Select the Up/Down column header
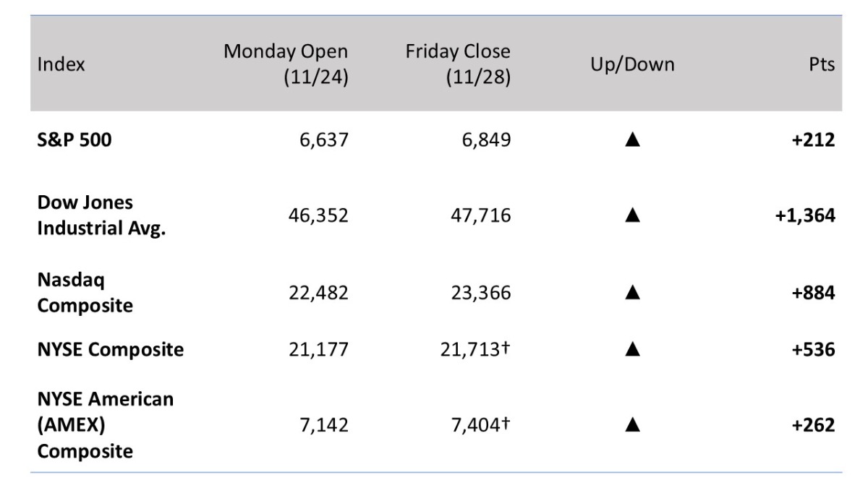Image resolution: width=868 pixels, height=488 pixels. point(632,64)
